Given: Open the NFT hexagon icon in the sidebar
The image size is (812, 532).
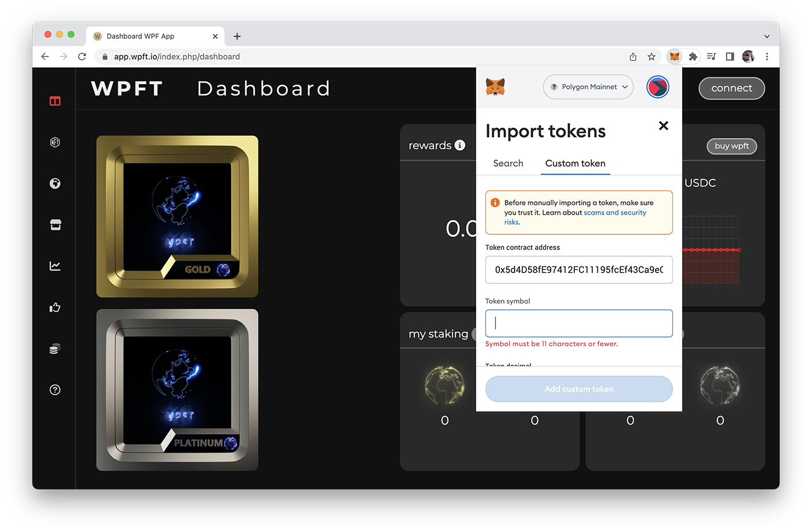Looking at the screenshot, I should pyautogui.click(x=55, y=142).
